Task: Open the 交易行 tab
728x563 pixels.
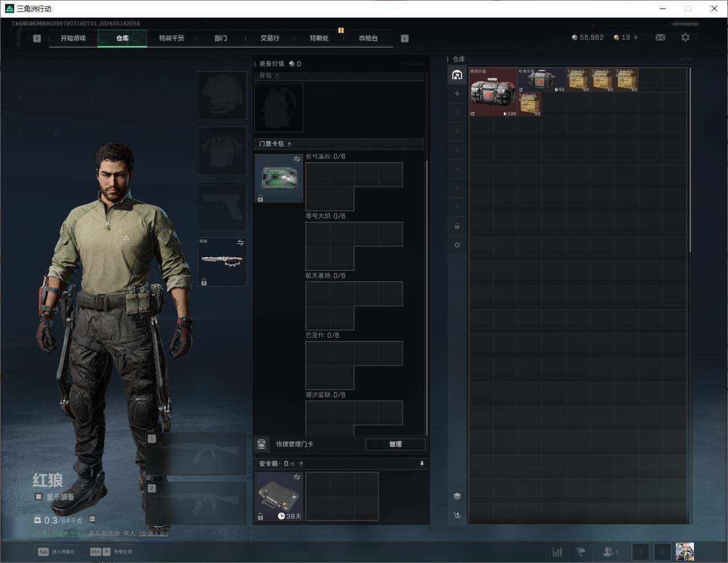Action: 270,38
